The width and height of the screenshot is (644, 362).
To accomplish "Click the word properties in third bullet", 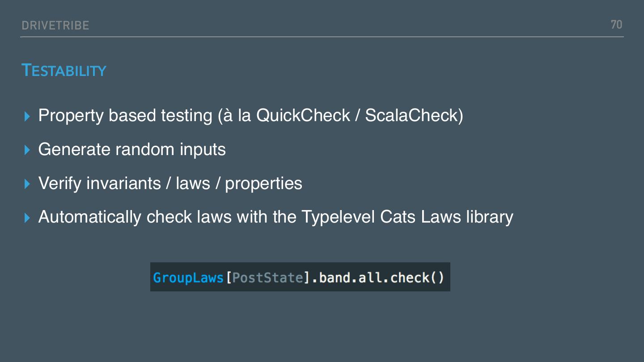I will pos(263,183).
